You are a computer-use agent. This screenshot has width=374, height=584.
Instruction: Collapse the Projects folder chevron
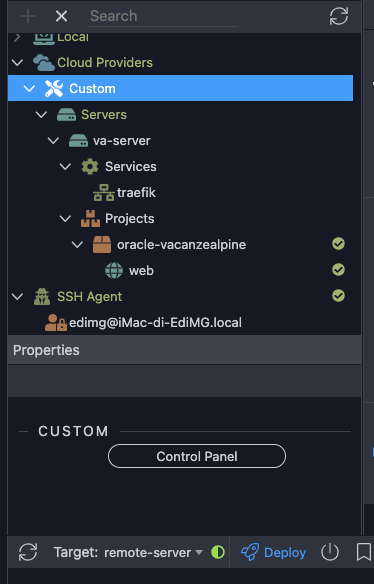click(65, 218)
